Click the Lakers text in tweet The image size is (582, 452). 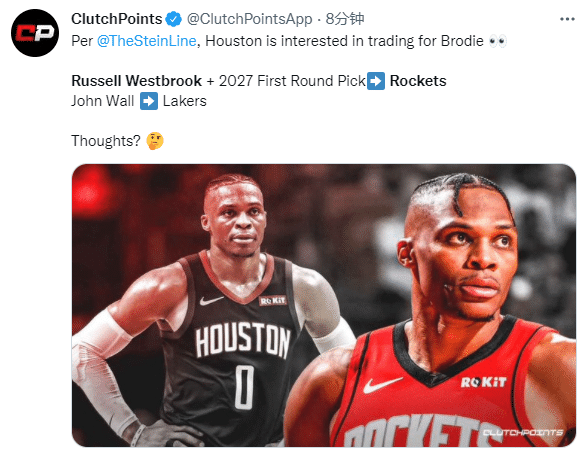[185, 101]
